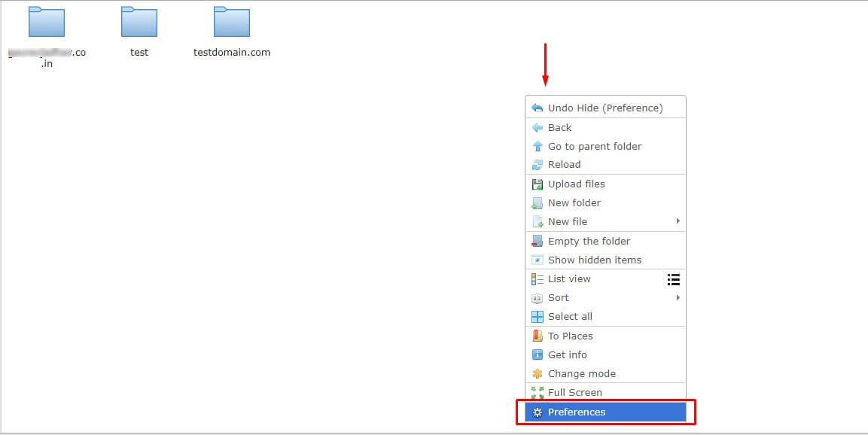Click the Get info icon

537,354
